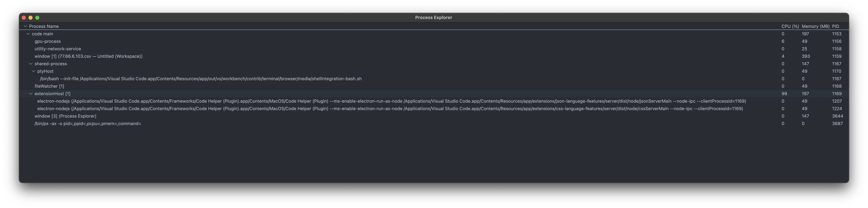Image resolution: width=868 pixels, height=208 pixels.
Task: Collapse the ptyHost process group
Action: tap(33, 71)
